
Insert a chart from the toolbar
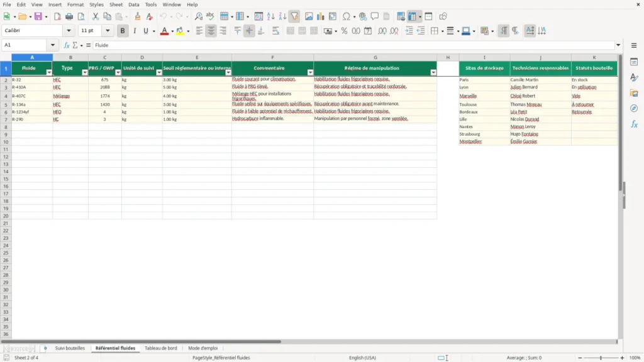coord(320,16)
